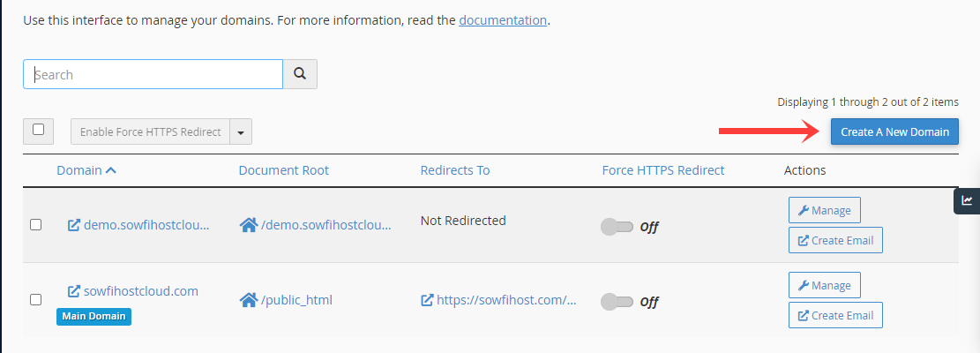980x353 pixels.
Task: Toggle Force HTTPS Redirect for demo.sowfihostcloud domain
Action: pyautogui.click(x=617, y=227)
